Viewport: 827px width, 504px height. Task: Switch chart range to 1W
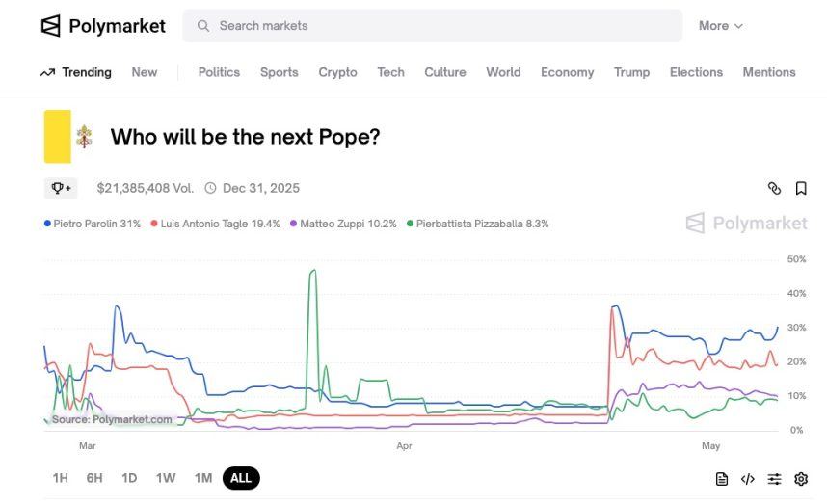[166, 478]
